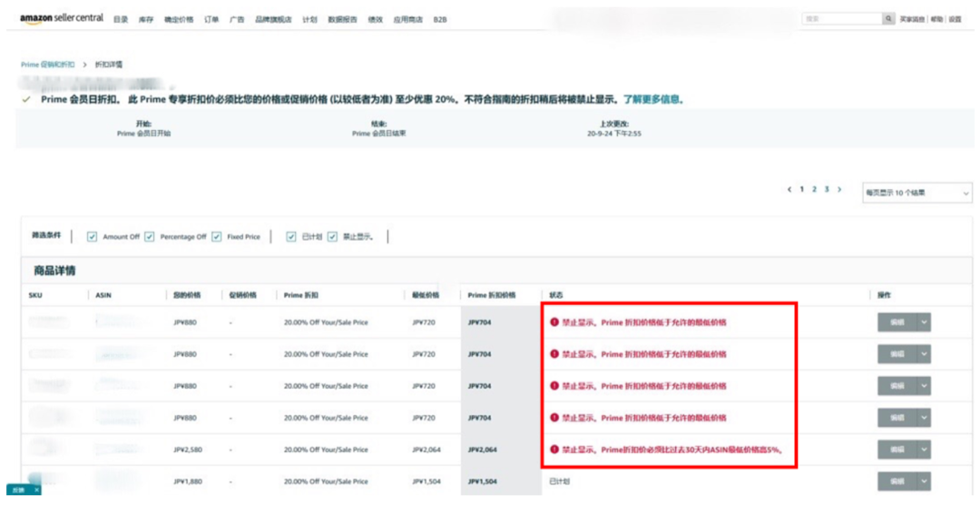Open the 品牌旗舰店 menu

click(273, 19)
